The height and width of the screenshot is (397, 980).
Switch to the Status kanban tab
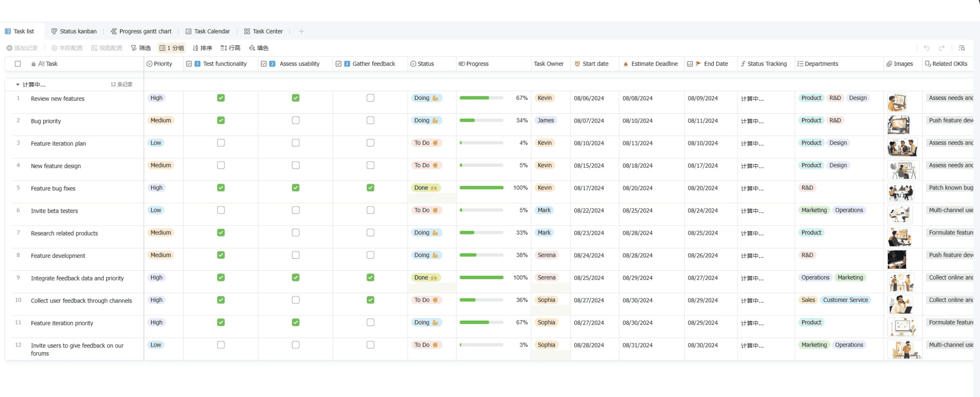coord(74,31)
